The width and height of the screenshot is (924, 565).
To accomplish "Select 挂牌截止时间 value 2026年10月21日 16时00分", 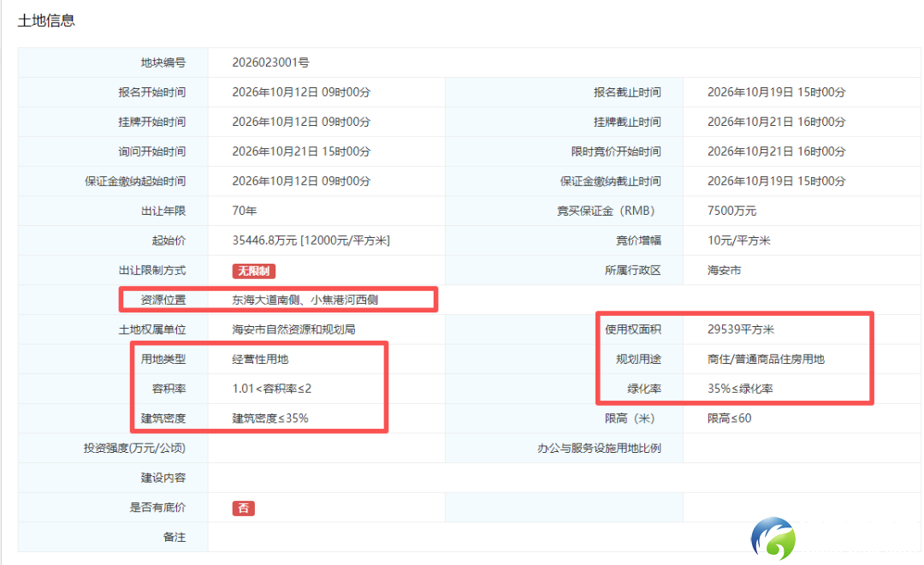I will 776,122.
